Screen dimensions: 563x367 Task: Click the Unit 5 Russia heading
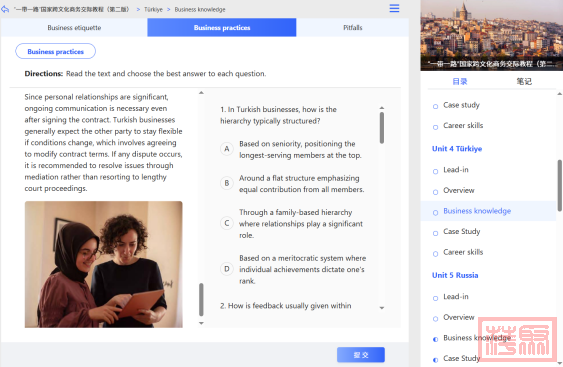[455, 275]
